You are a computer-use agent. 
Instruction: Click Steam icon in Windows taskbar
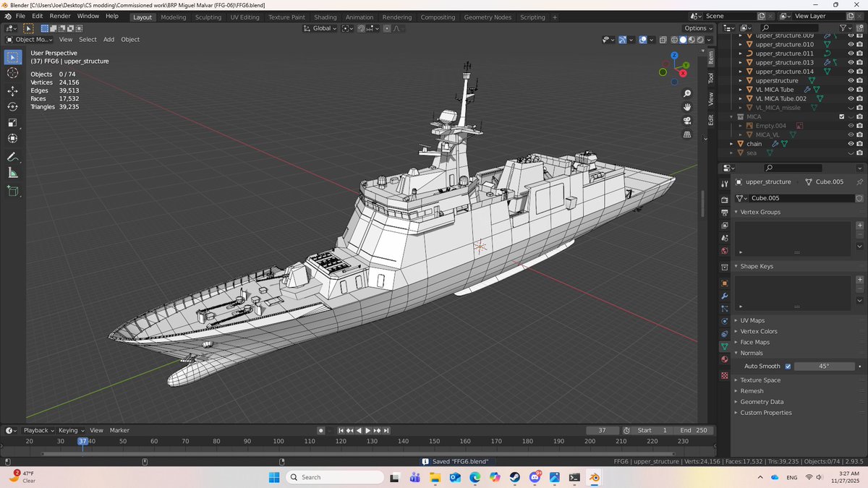[x=514, y=477]
